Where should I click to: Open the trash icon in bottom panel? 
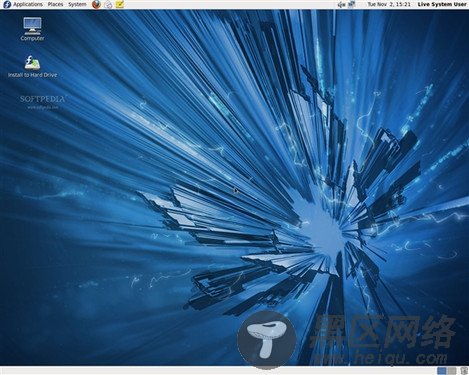[x=464, y=371]
